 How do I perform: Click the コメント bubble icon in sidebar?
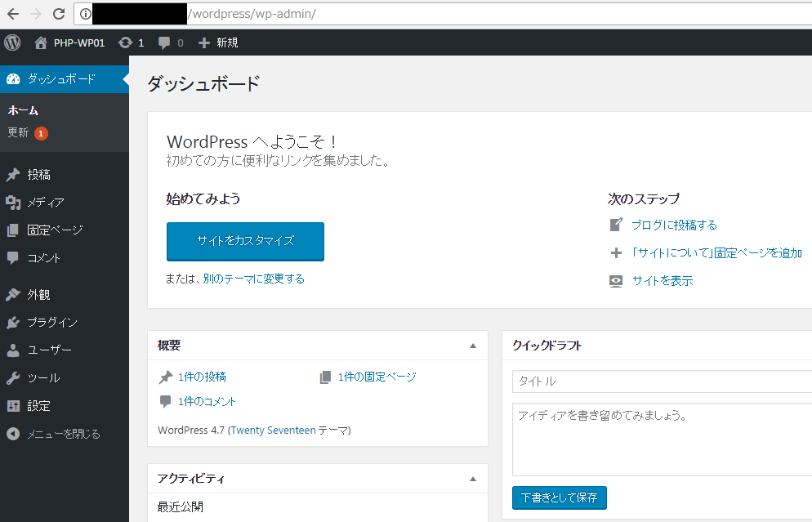[x=13, y=257]
